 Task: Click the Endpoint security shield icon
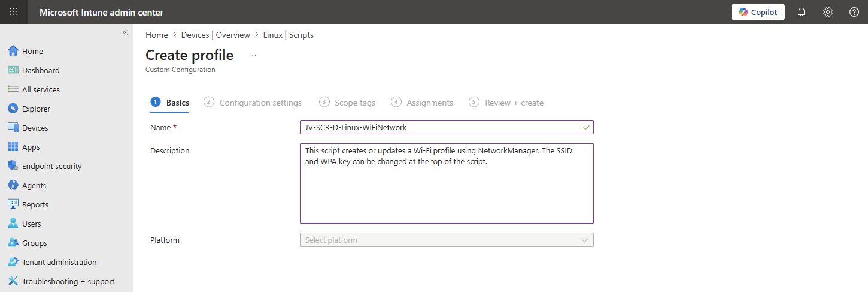[x=13, y=166]
